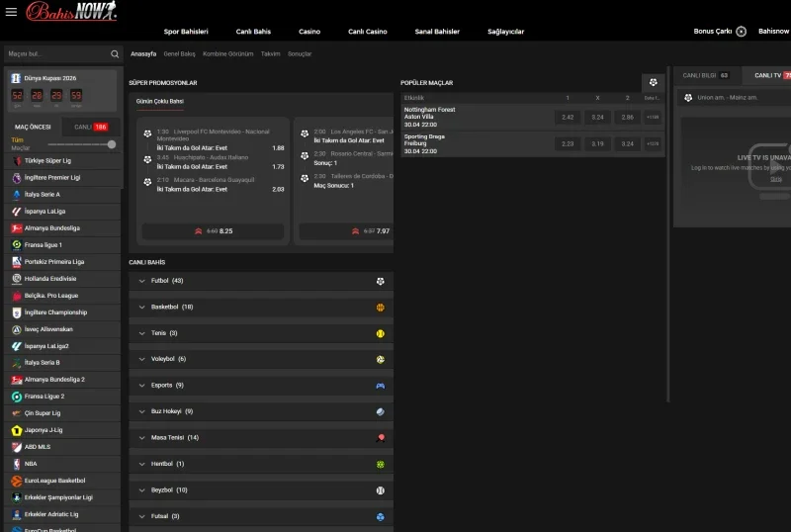Open the Casino menu
This screenshot has height=532, width=791.
309,32
